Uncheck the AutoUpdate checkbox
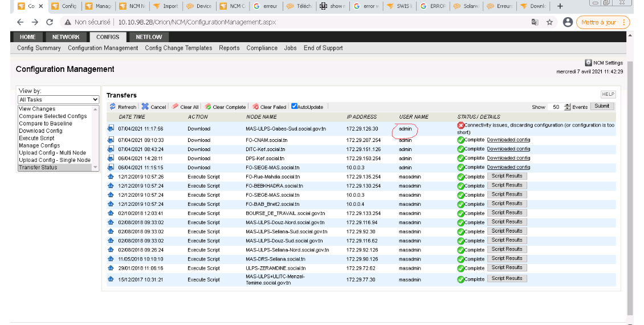The height and width of the screenshot is (325, 644). pos(294,106)
